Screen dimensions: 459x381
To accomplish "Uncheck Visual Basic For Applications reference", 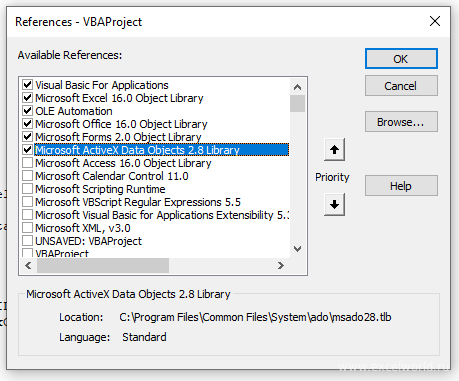I will [x=27, y=85].
